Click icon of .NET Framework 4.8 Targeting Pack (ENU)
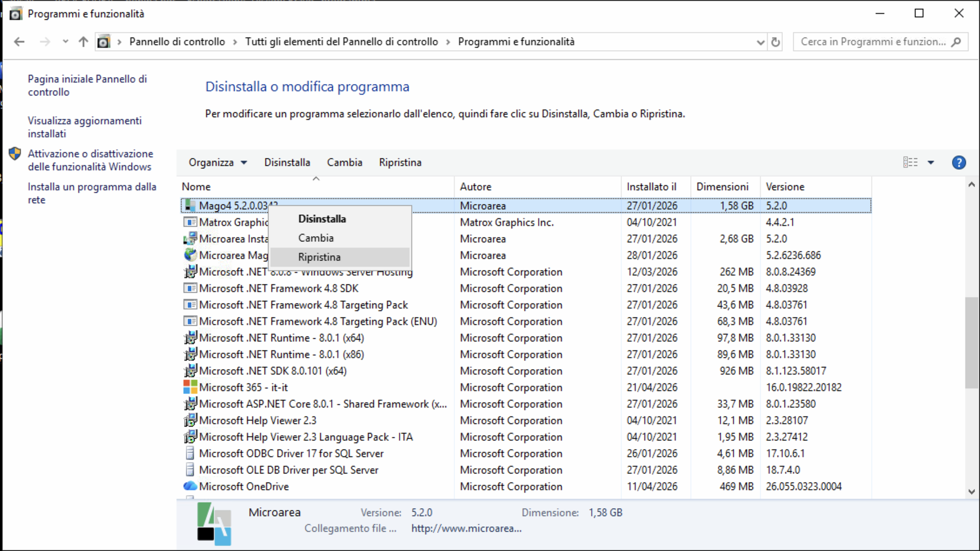This screenshot has width=980, height=551. [x=190, y=321]
